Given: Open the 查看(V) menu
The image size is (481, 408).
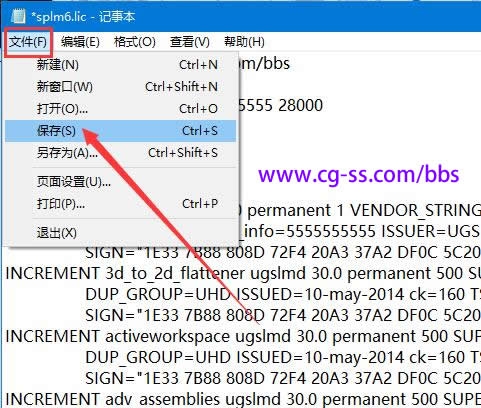Looking at the screenshot, I should tap(190, 42).
